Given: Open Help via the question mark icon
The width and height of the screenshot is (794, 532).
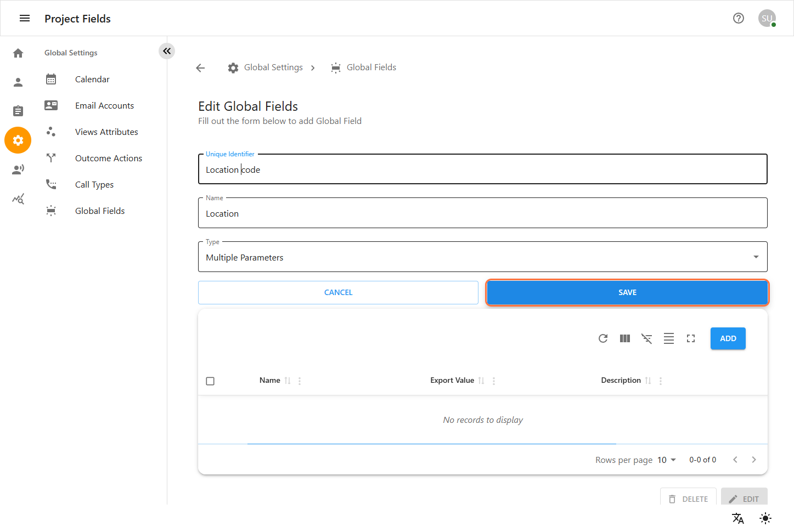Looking at the screenshot, I should [739, 18].
